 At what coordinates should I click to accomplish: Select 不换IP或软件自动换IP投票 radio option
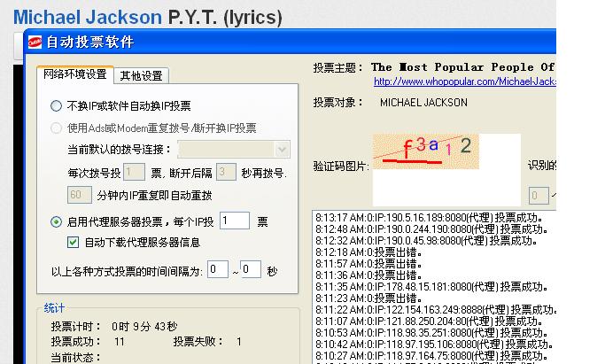(x=57, y=105)
